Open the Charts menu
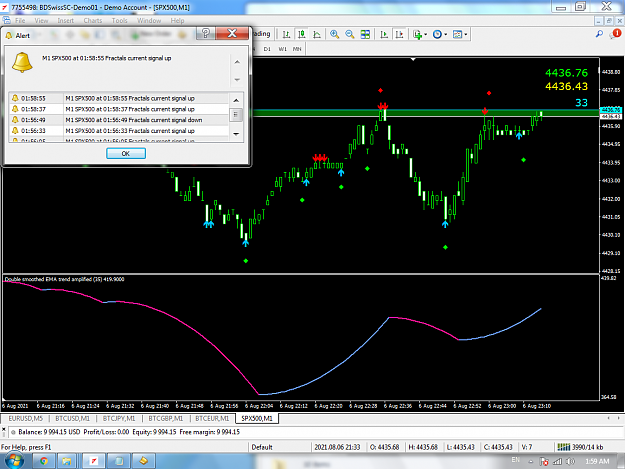The image size is (625, 469). click(92, 20)
